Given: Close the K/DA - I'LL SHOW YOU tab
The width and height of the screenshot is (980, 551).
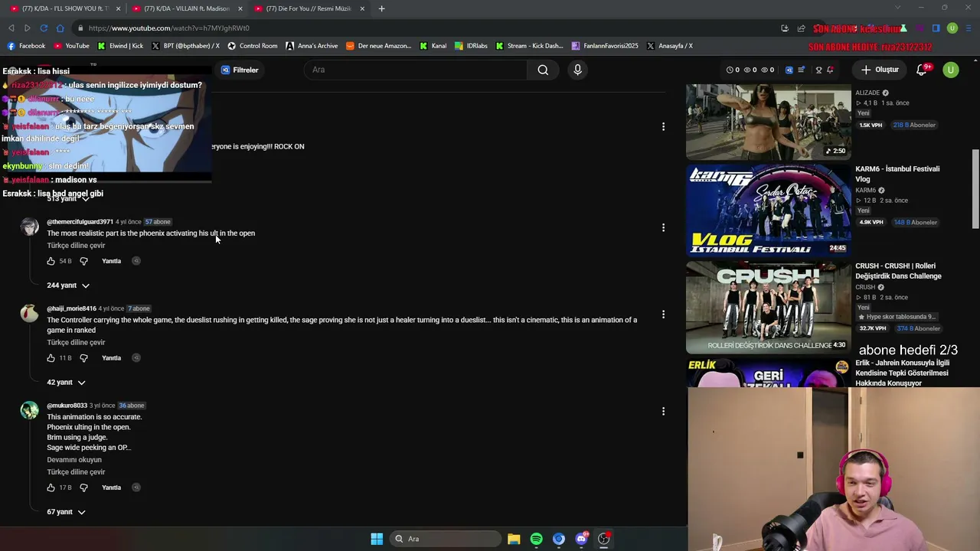Looking at the screenshot, I should [x=118, y=8].
